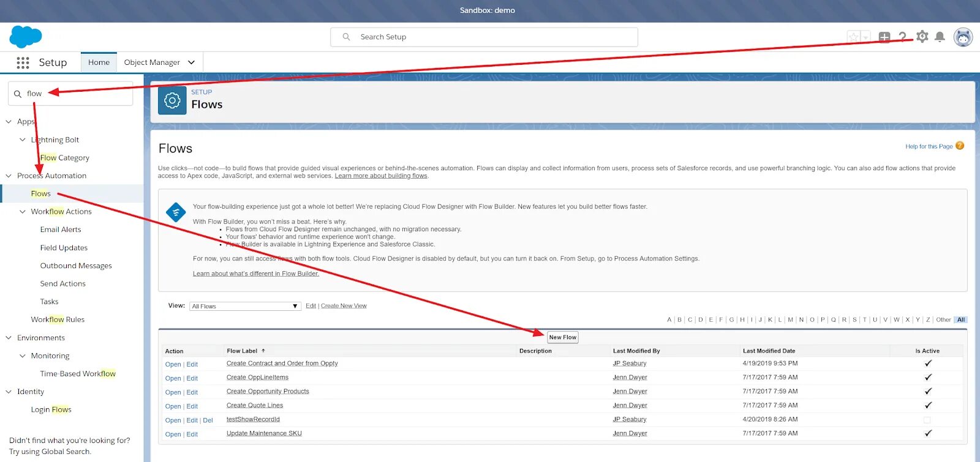Open the help question mark icon
980x462 pixels.
[902, 37]
